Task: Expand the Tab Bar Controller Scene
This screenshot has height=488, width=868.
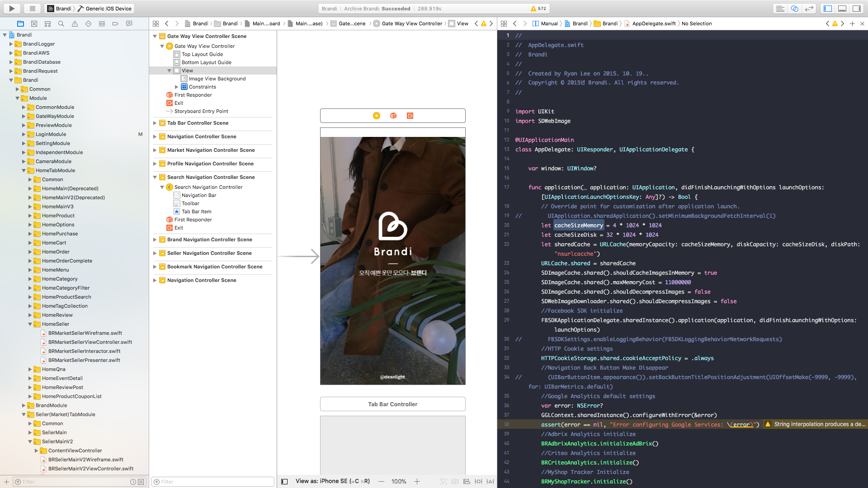Action: coord(155,123)
